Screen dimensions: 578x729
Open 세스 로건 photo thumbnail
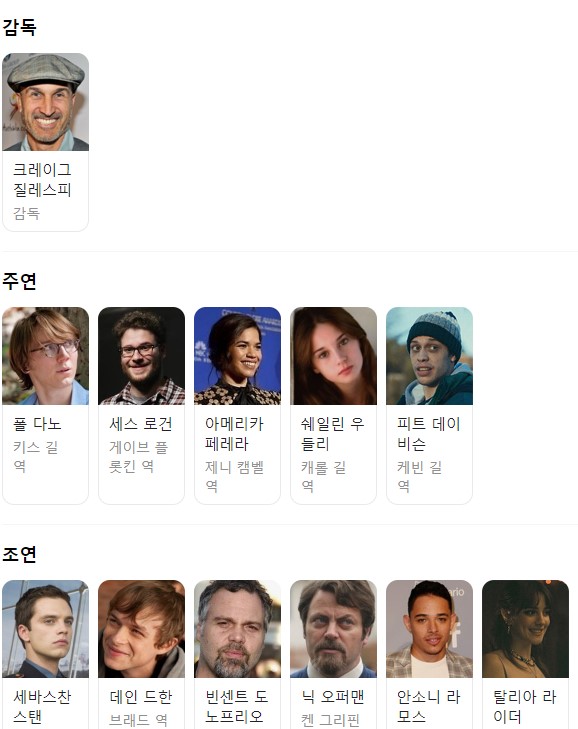coord(141,356)
